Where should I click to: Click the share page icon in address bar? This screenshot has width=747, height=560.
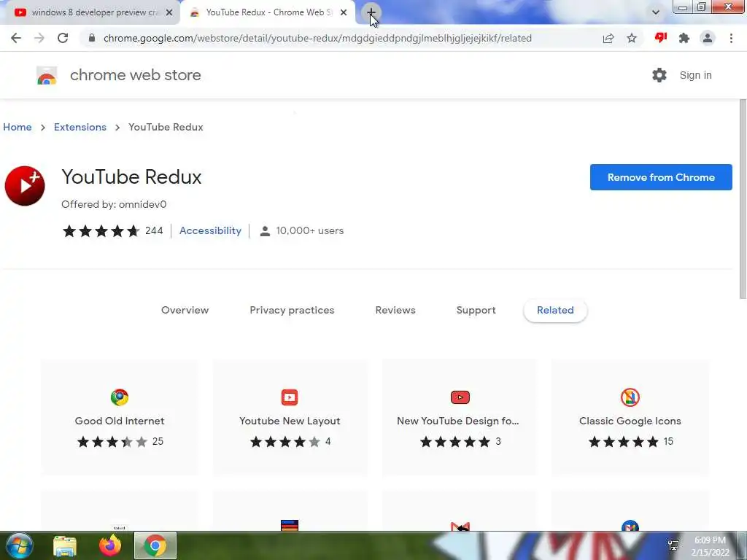tap(608, 38)
